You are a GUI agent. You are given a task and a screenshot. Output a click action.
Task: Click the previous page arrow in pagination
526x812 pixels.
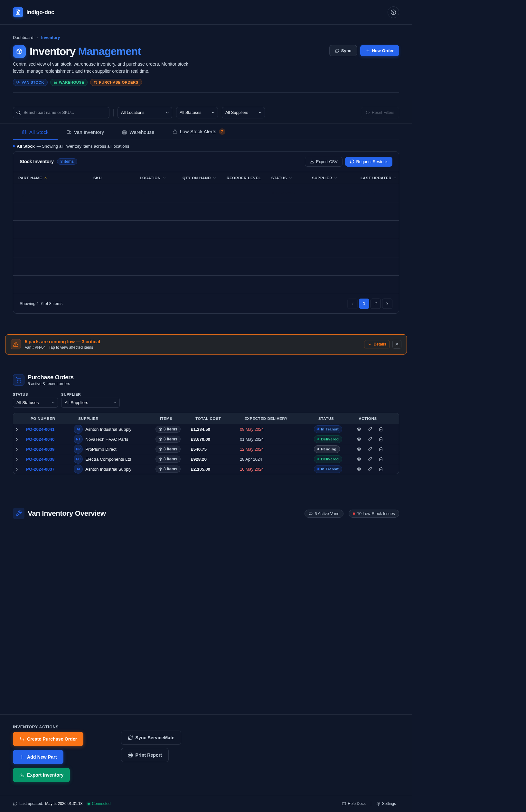pyautogui.click(x=352, y=304)
